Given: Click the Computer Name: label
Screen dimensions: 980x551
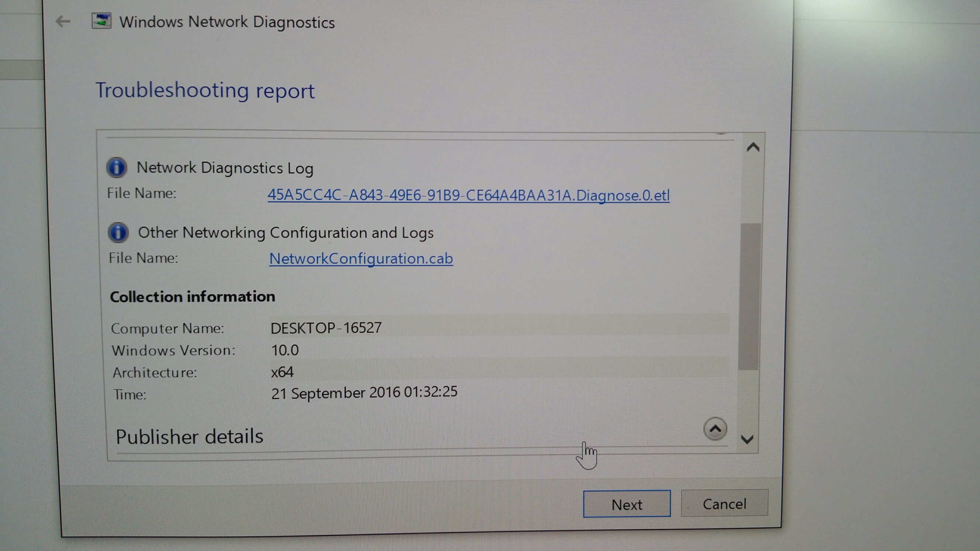Looking at the screenshot, I should [168, 329].
